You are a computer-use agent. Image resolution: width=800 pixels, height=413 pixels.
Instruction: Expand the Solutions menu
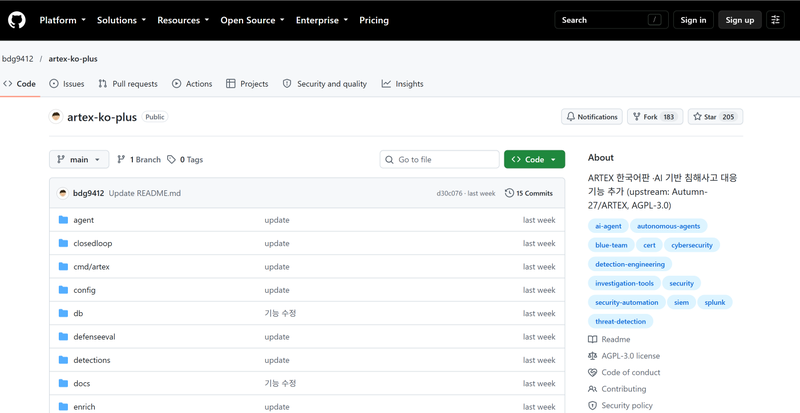point(121,20)
